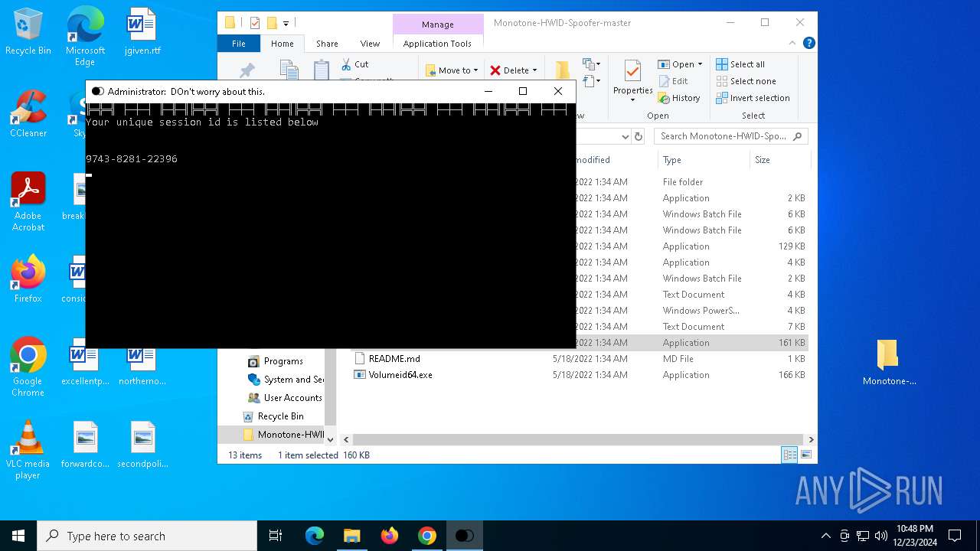Expand Properties dropdown arrow
Viewport: 980px width, 551px height.
tap(632, 99)
